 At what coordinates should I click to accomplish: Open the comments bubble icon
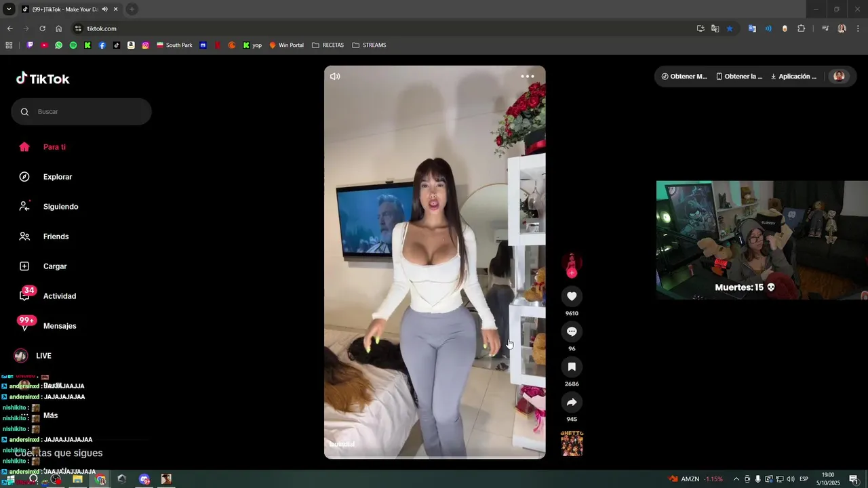[x=572, y=331]
